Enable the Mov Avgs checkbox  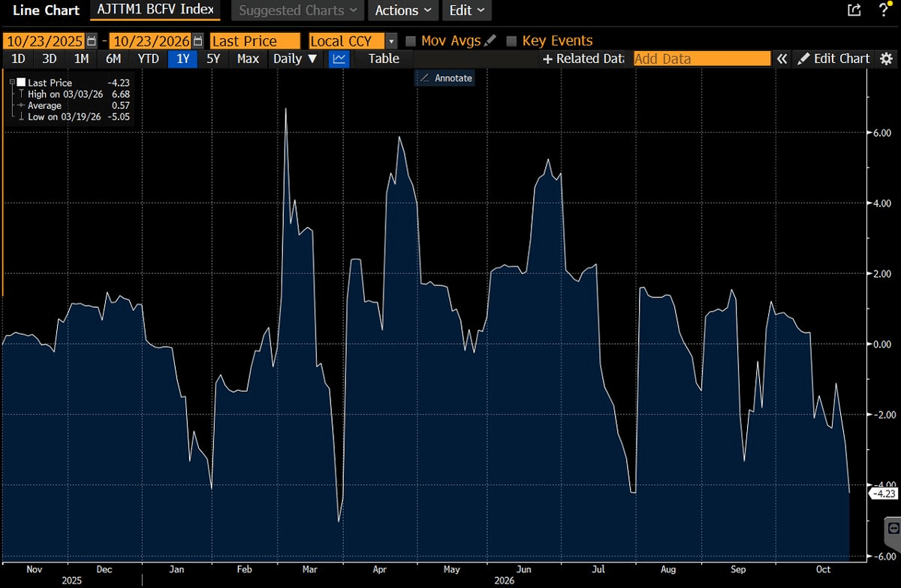pyautogui.click(x=411, y=41)
